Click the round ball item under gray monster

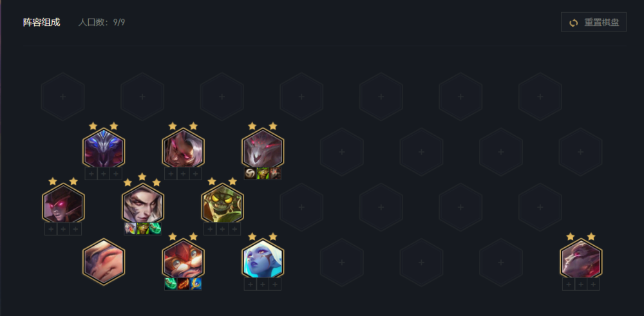coord(250,174)
